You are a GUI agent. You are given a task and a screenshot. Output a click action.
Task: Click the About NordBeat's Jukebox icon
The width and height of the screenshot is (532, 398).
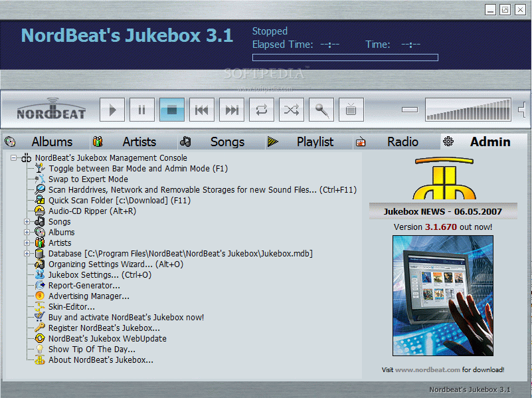(40, 360)
